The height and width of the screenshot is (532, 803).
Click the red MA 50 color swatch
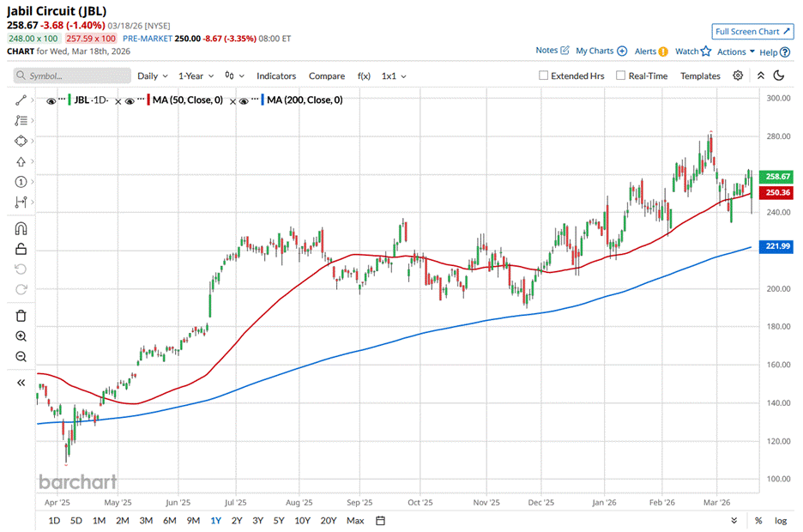pyautogui.click(x=148, y=100)
